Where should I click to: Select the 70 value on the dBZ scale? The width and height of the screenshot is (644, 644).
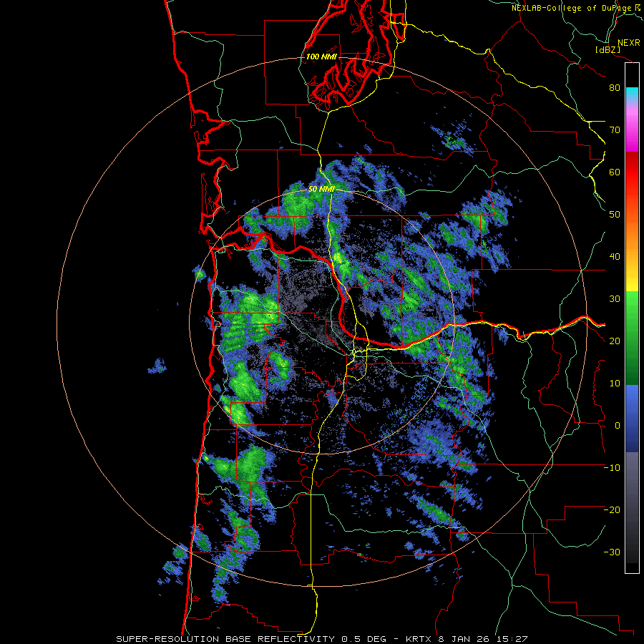(615, 130)
